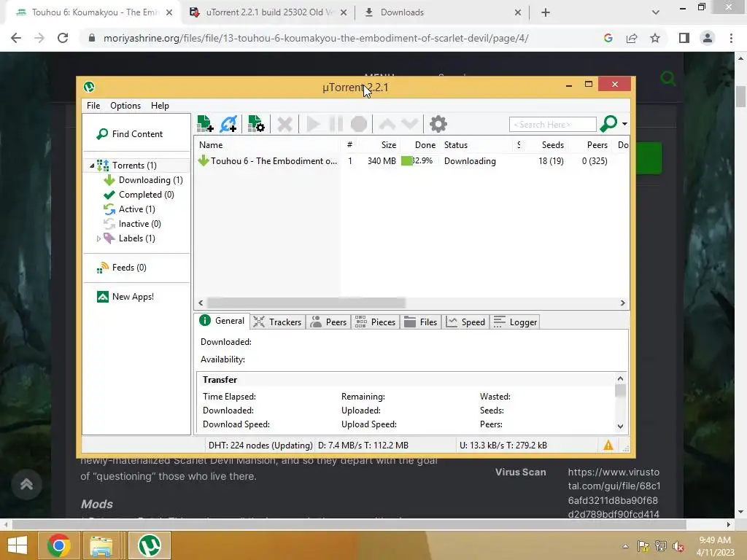Collapse the Torrents tree node
Screen dimensions: 747x560
(92, 166)
